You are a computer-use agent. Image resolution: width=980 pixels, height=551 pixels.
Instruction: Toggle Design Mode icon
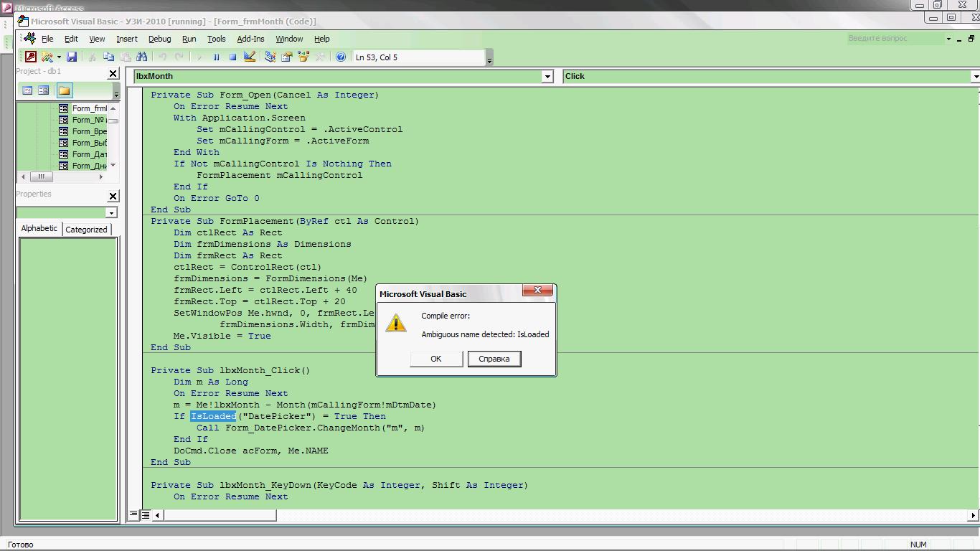pos(250,57)
